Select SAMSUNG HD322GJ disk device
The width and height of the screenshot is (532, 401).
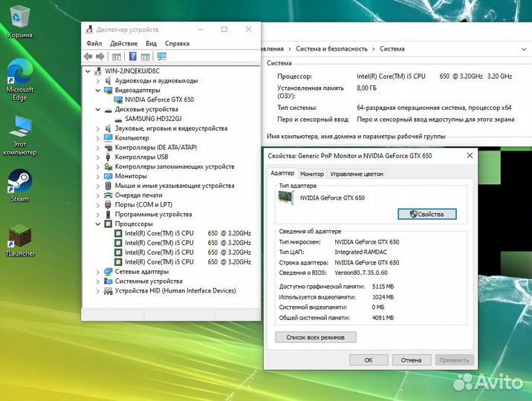[x=153, y=119]
